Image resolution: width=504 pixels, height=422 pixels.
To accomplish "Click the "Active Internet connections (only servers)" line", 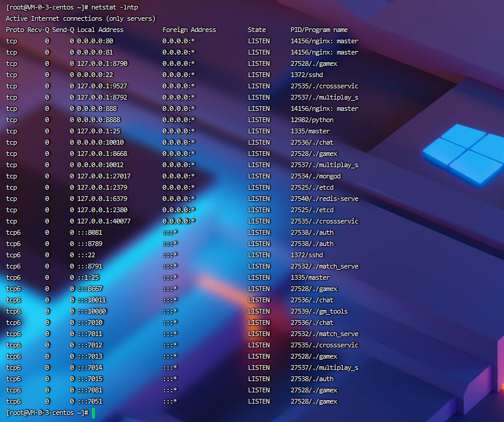I will [x=81, y=18].
